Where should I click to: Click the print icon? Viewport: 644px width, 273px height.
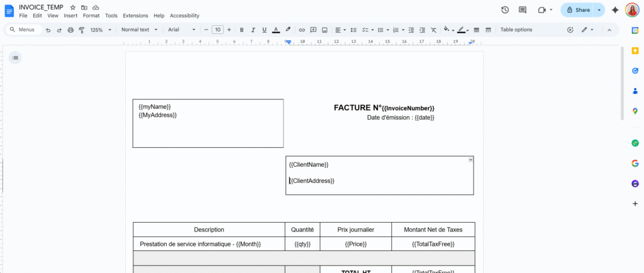click(x=70, y=30)
